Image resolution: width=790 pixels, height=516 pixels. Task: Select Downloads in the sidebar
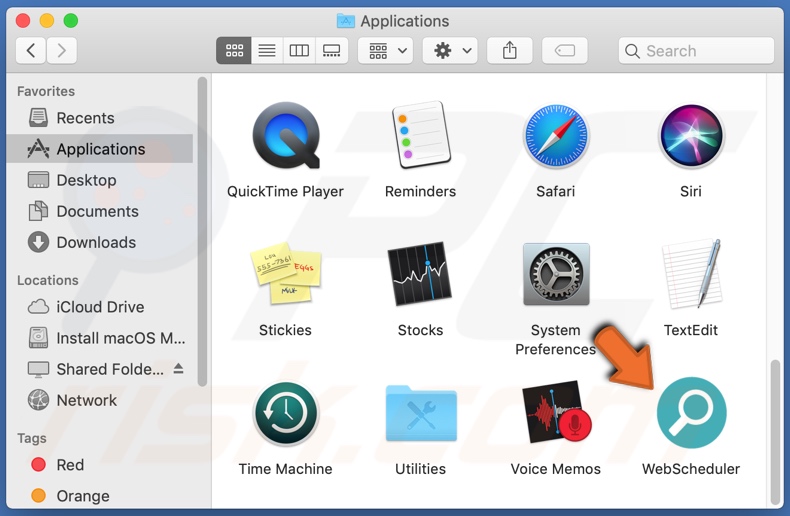(x=96, y=242)
